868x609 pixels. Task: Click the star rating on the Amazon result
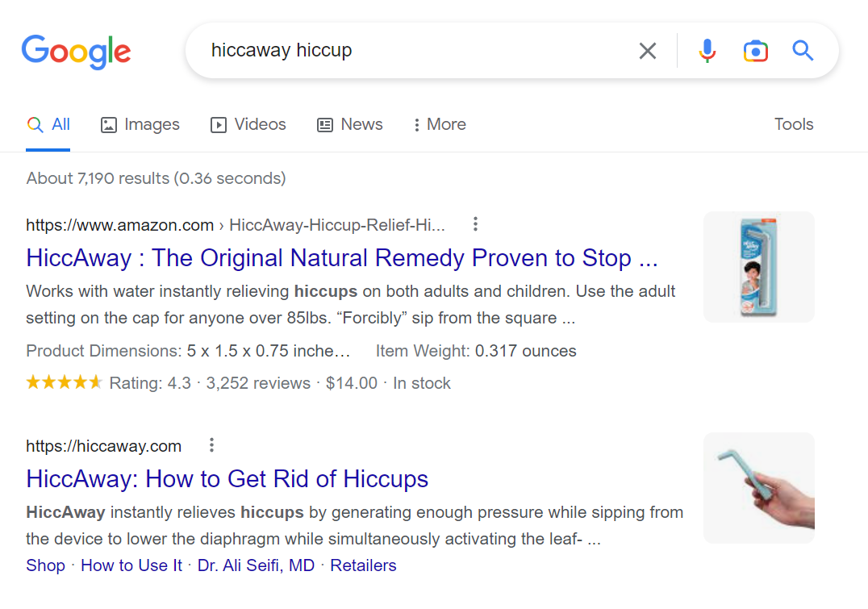point(64,382)
